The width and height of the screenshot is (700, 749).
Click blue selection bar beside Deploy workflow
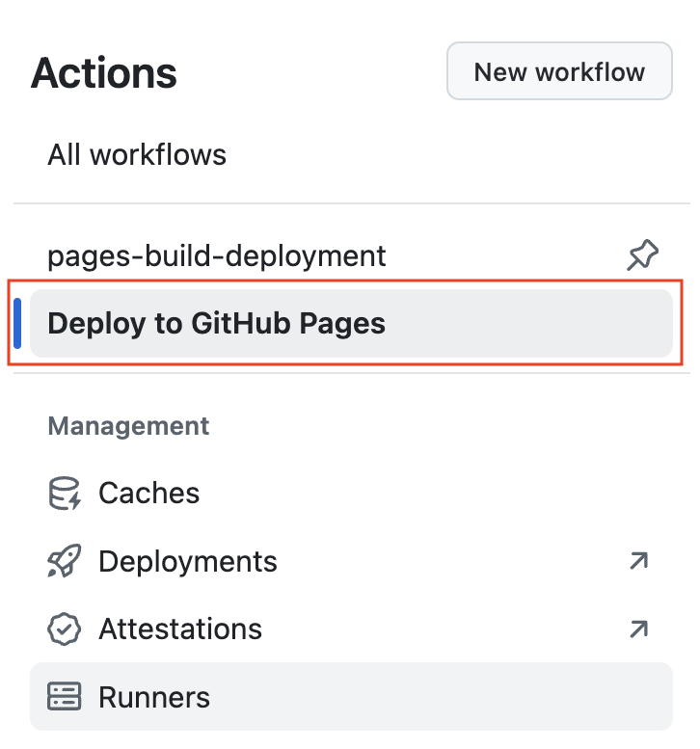tap(17, 323)
